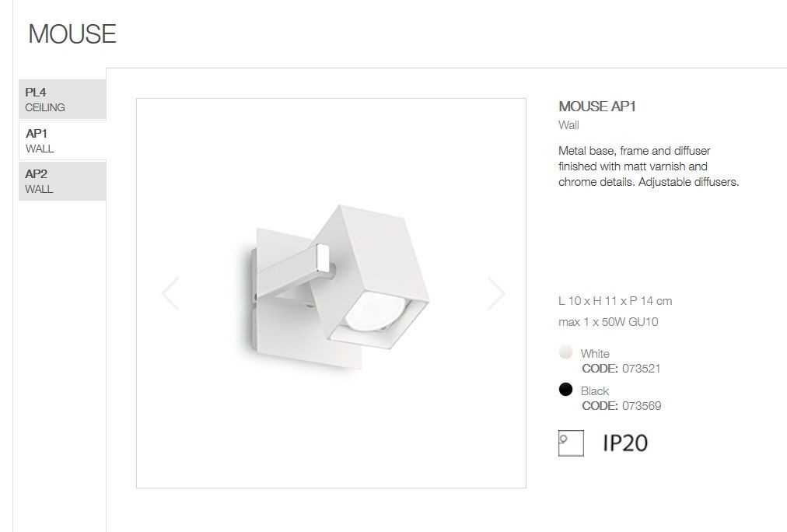
Task: Click the IP20 protection rating icon
Action: tap(625, 443)
